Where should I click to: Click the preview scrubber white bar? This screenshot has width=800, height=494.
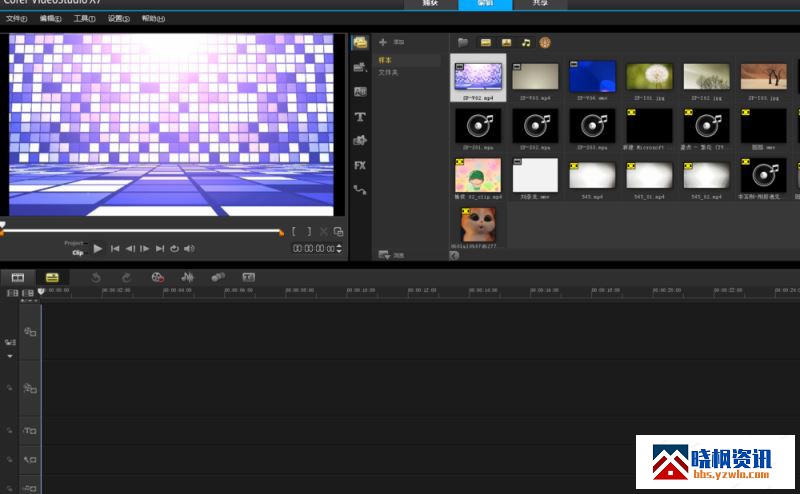tap(142, 231)
